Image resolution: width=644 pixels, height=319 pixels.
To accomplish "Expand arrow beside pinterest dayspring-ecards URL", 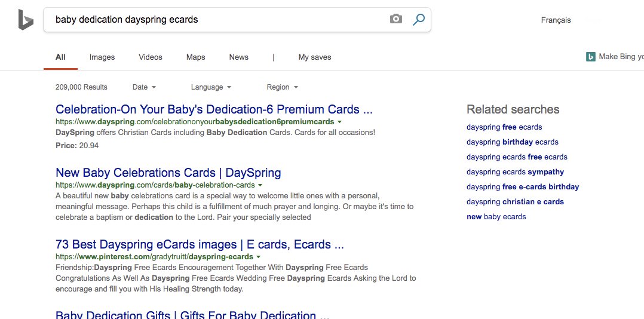I will (x=258, y=257).
